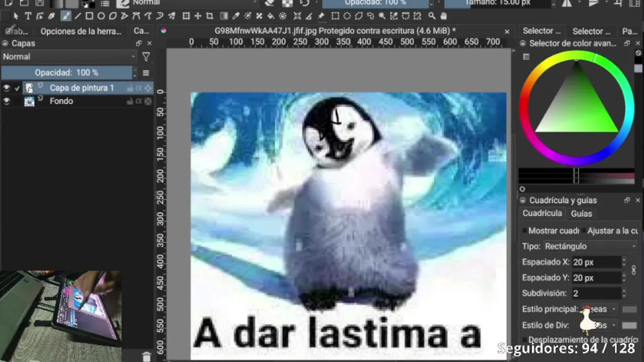Select the Gradient tool
Screen dimensions: 644x362
tap(223, 16)
